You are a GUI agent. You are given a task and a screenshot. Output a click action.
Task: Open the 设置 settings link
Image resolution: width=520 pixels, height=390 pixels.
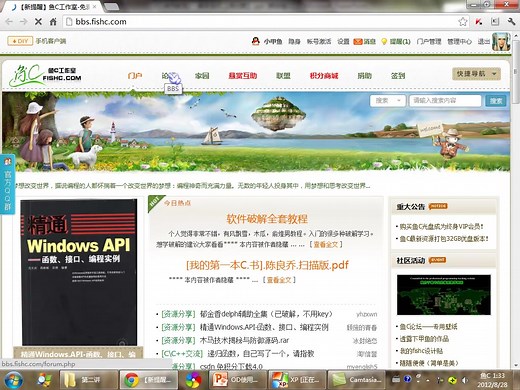click(x=343, y=41)
